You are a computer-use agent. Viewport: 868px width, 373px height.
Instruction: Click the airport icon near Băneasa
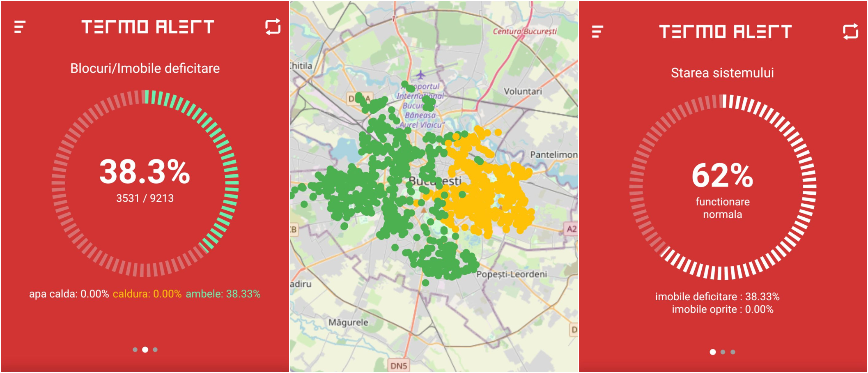(420, 75)
